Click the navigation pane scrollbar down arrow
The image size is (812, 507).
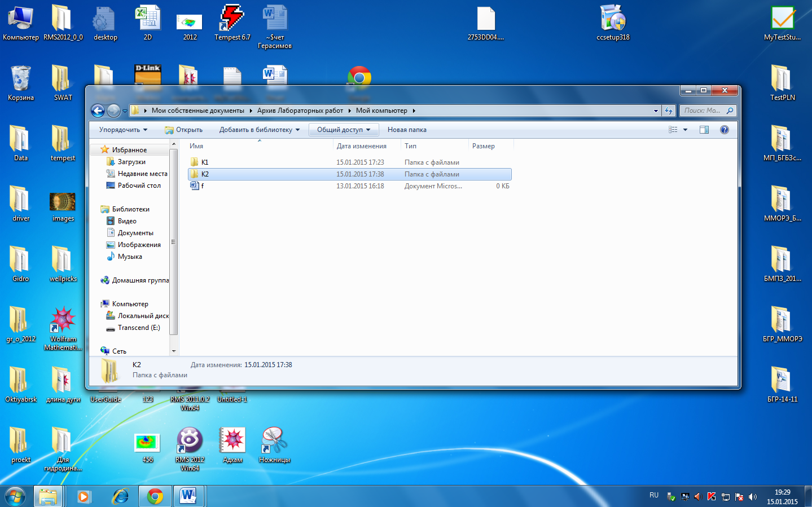(174, 351)
